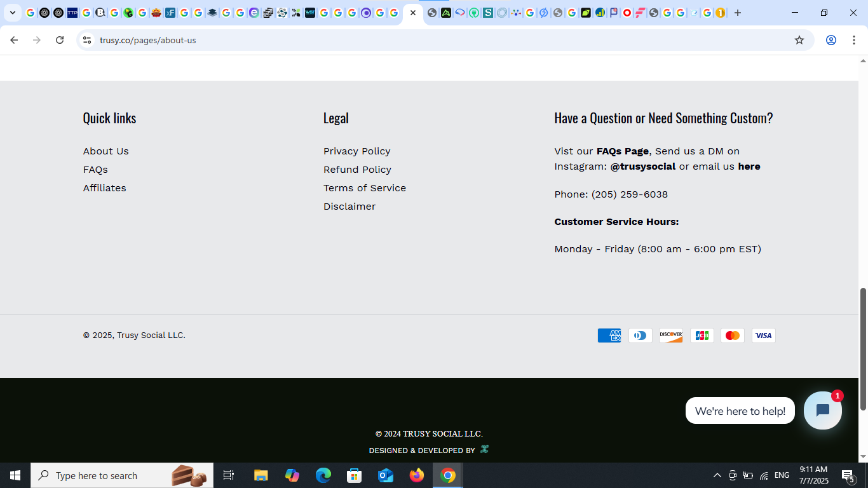Open the Chrome profile icon
This screenshot has width=868, height=488.
point(831,40)
